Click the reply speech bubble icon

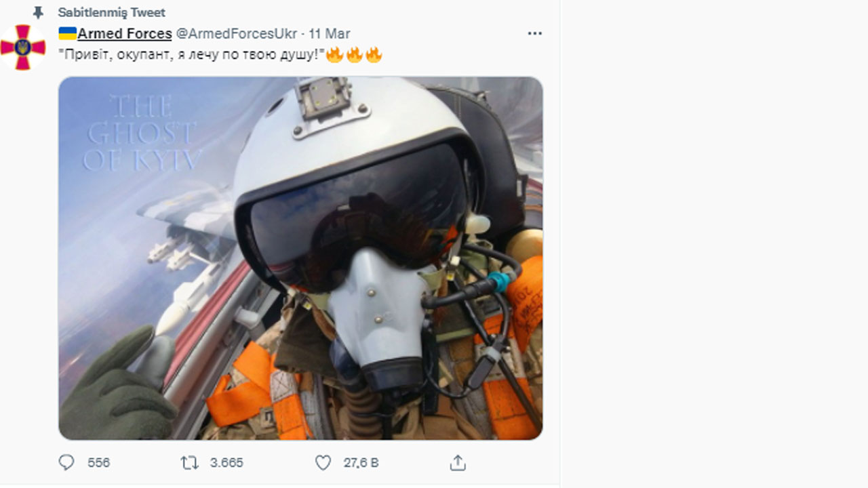tap(66, 463)
